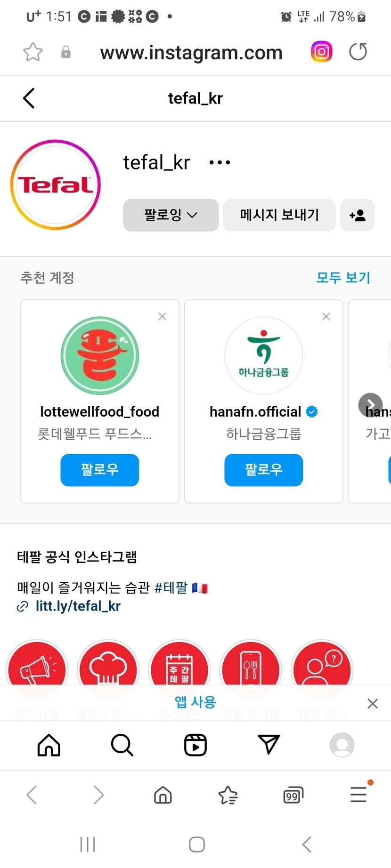Open the three-dot options beside tefal_kr

coord(220,163)
